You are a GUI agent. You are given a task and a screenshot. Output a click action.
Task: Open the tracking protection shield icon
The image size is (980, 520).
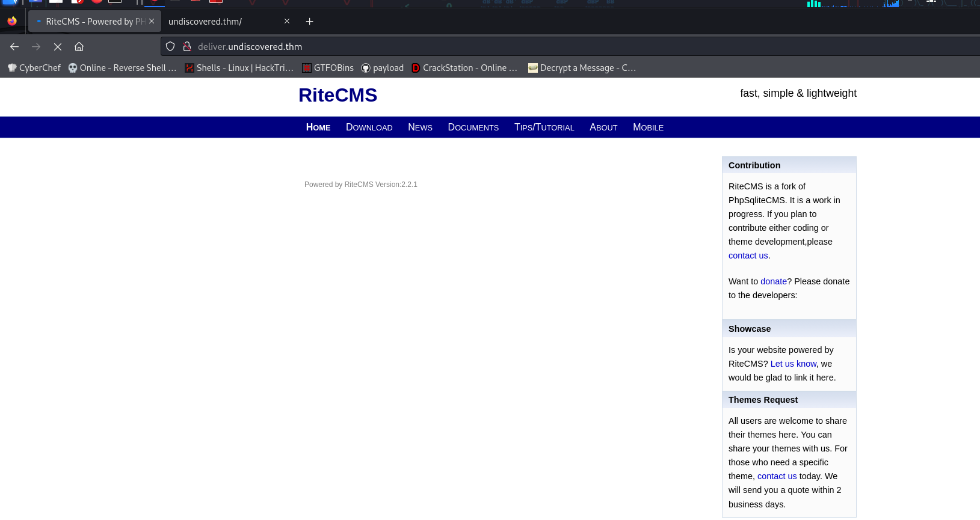tap(170, 47)
